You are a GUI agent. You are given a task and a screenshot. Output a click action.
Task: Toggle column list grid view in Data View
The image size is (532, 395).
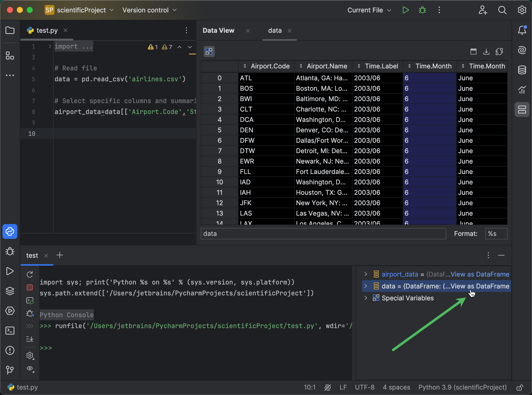(209, 51)
